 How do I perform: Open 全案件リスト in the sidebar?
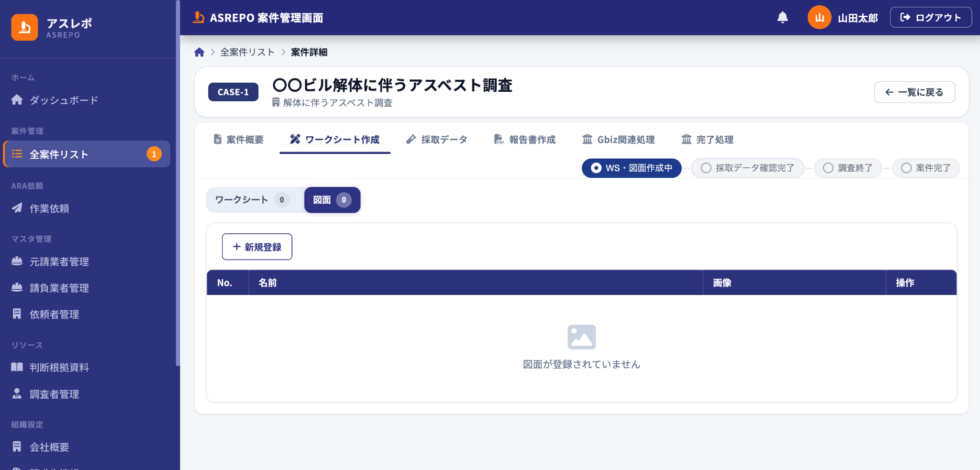coord(86,154)
